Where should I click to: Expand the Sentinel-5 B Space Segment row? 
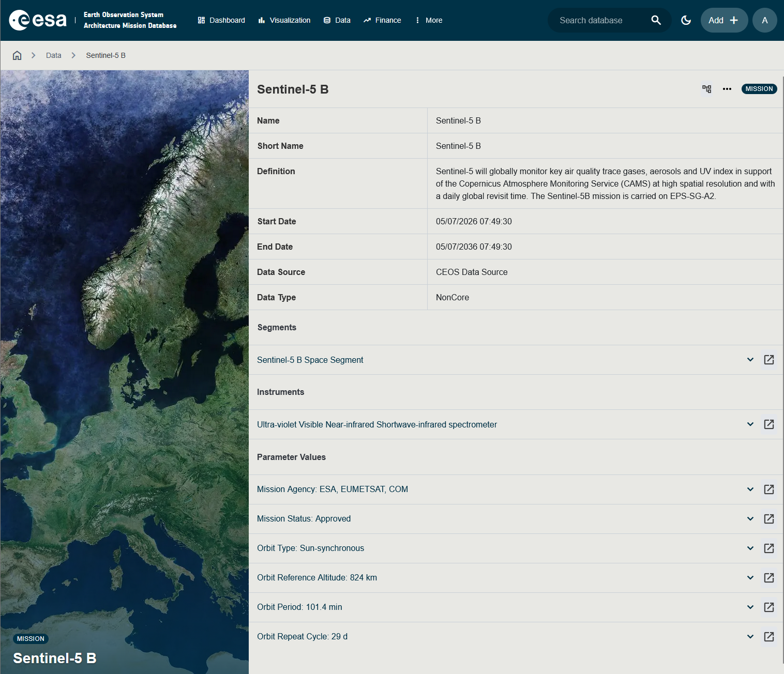(x=750, y=360)
